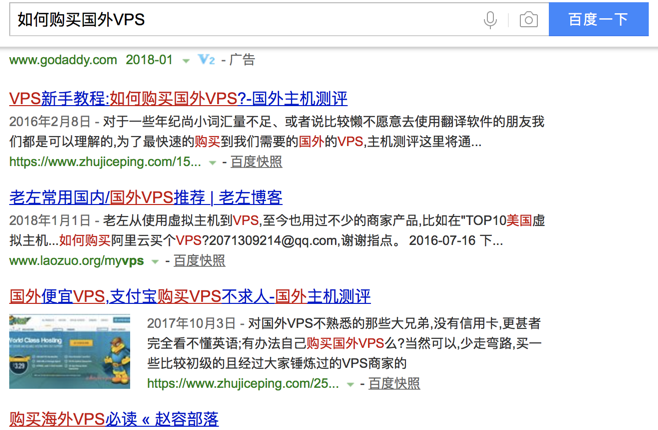Click the World Class Hosting thumbnail image
The image size is (658, 430).
coord(70,352)
